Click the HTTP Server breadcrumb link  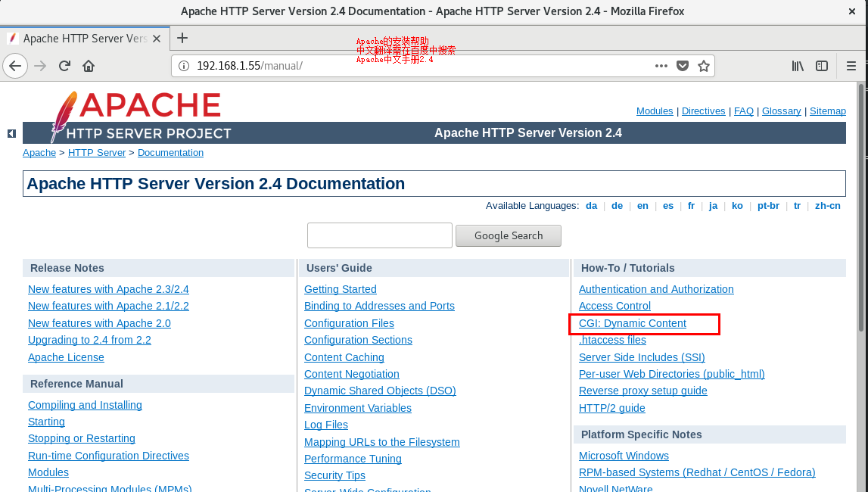click(97, 152)
